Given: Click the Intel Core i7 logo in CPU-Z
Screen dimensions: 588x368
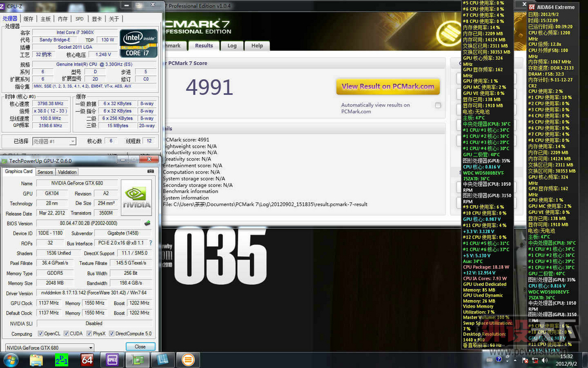Looking at the screenshot, I should point(138,43).
